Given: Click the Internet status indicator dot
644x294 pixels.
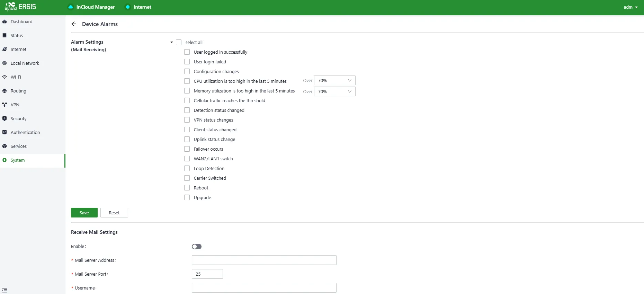Looking at the screenshot, I should 128,7.
